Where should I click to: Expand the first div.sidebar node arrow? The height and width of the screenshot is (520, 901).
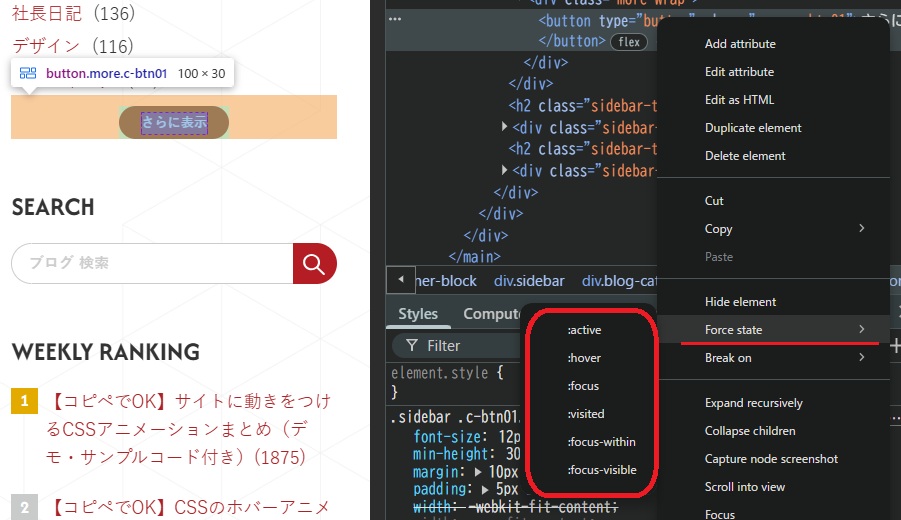504,126
